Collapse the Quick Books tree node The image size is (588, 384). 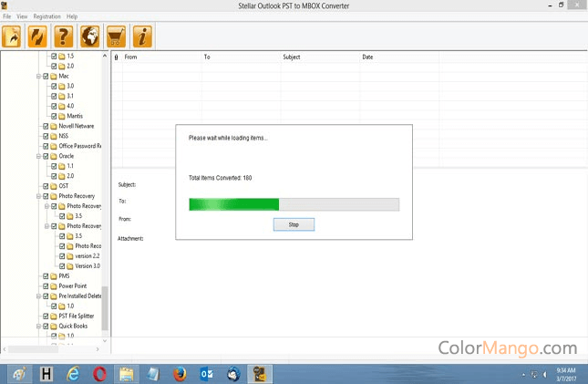[x=38, y=326]
